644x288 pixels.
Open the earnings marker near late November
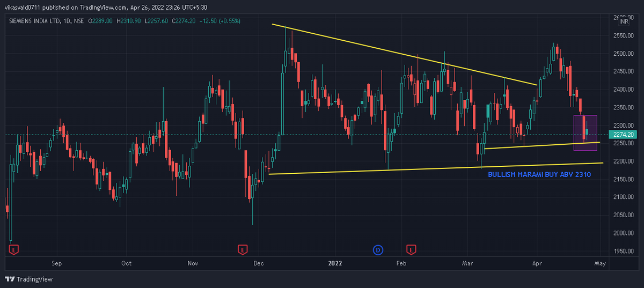pos(243,249)
